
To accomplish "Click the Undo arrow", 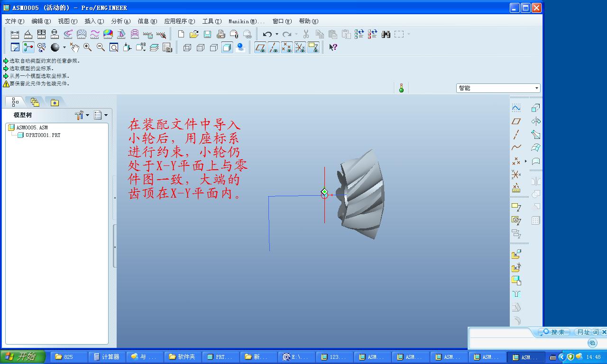I will tap(267, 34).
